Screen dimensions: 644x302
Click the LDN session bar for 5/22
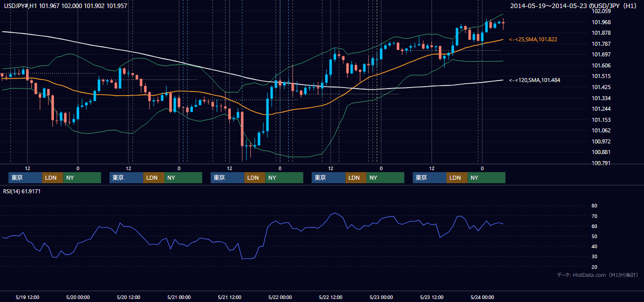(356, 178)
